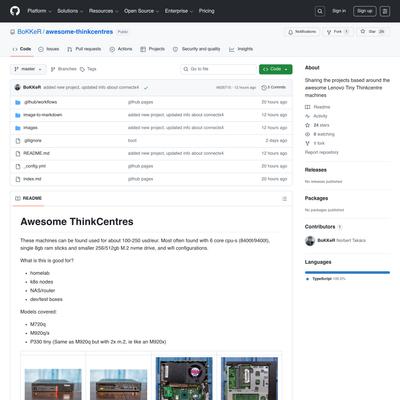Click the book icon beside Readme in About
The width and height of the screenshot is (400, 400).
(x=307, y=107)
